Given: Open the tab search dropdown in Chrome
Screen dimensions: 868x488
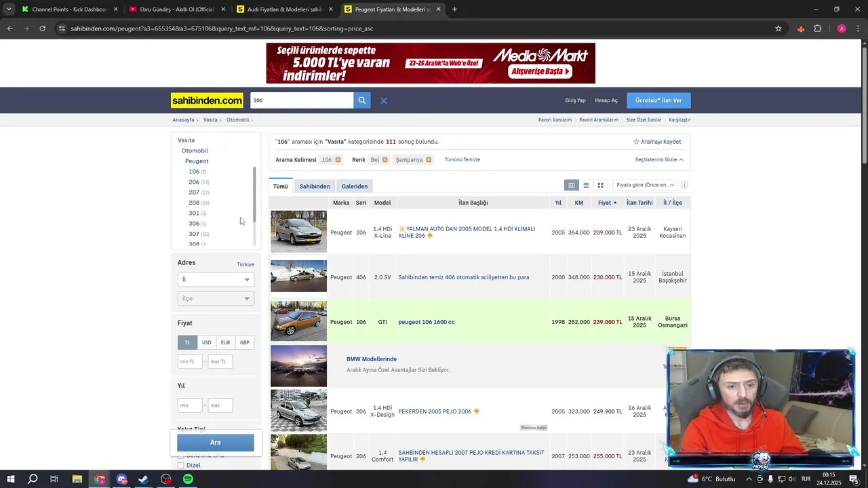Looking at the screenshot, I should (x=8, y=9).
